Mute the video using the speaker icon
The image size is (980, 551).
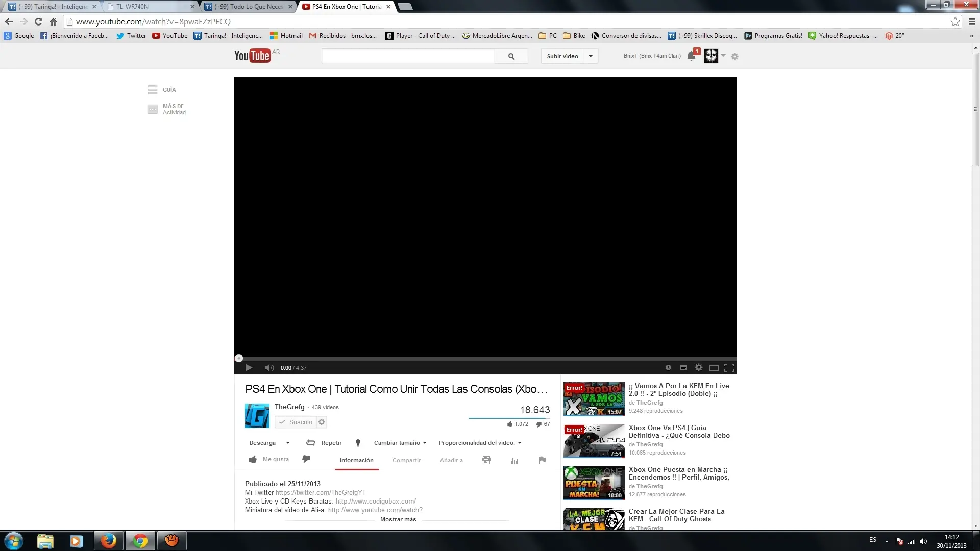tap(269, 368)
